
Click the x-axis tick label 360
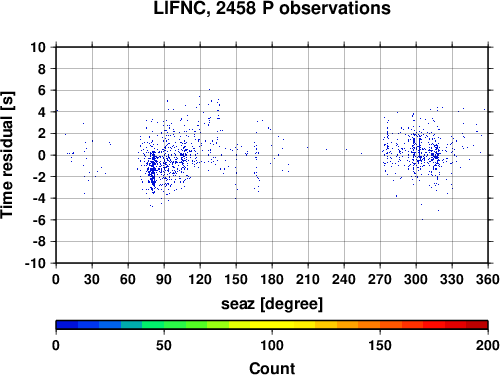tap(488, 279)
